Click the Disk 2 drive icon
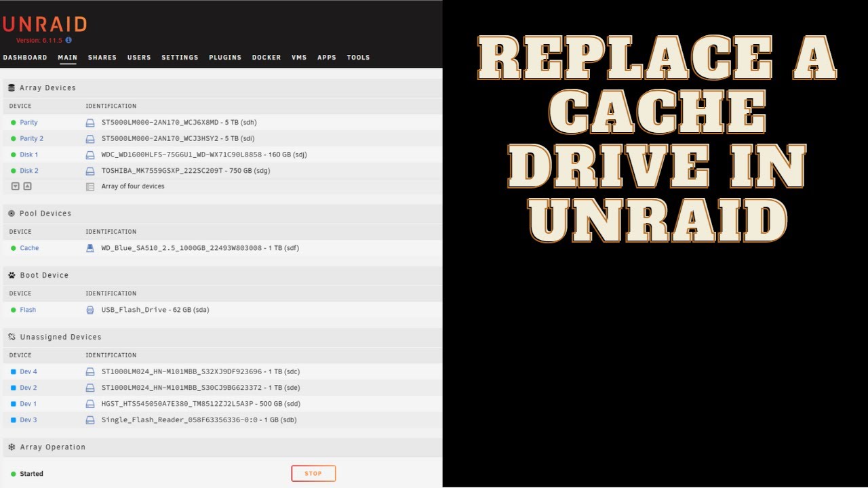The image size is (868, 488). pyautogui.click(x=90, y=171)
